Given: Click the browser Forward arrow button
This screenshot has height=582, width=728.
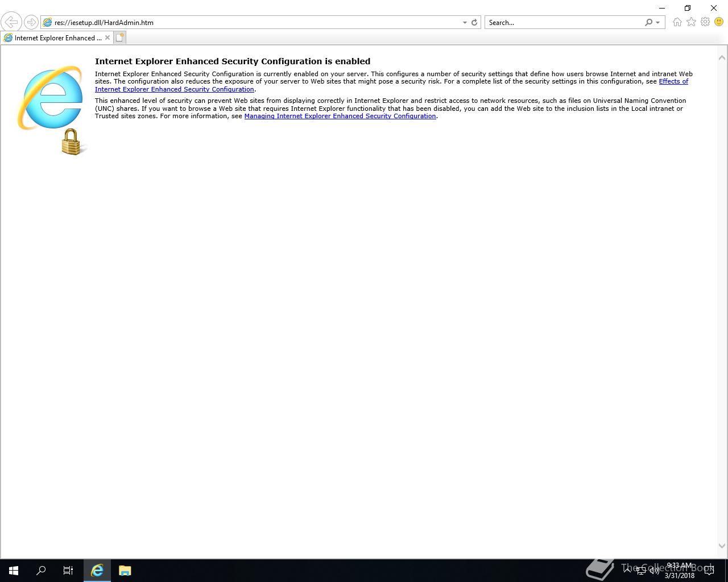Looking at the screenshot, I should (x=31, y=22).
